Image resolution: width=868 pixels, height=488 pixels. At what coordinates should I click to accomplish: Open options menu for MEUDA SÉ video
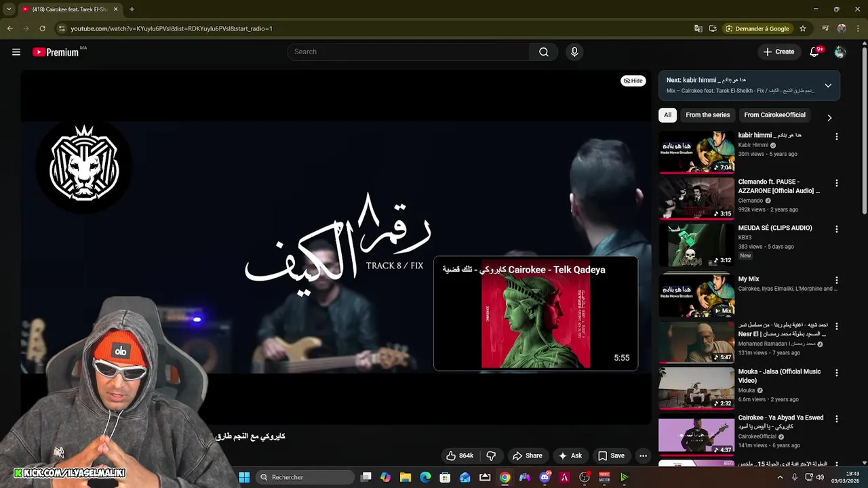pos(836,229)
